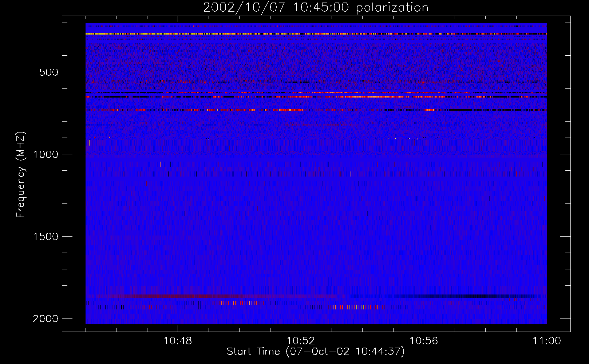Click the 10:56 time tick label

424,341
